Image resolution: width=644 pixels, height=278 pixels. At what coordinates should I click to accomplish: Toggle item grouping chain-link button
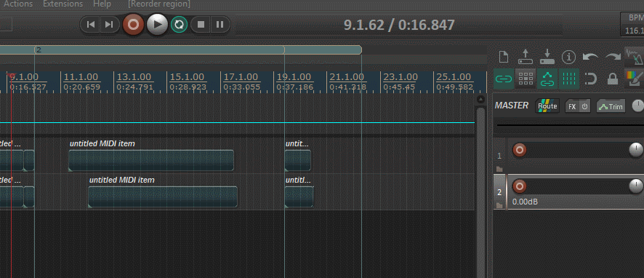504,79
